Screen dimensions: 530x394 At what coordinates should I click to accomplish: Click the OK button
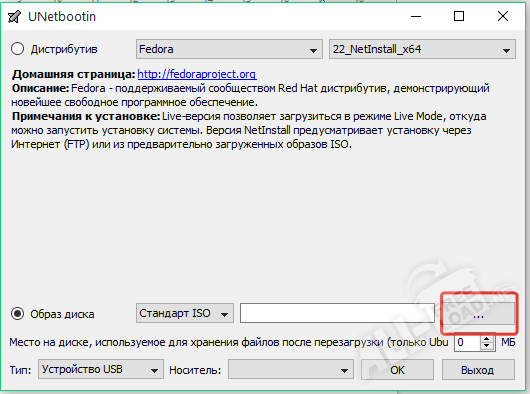coord(397,370)
